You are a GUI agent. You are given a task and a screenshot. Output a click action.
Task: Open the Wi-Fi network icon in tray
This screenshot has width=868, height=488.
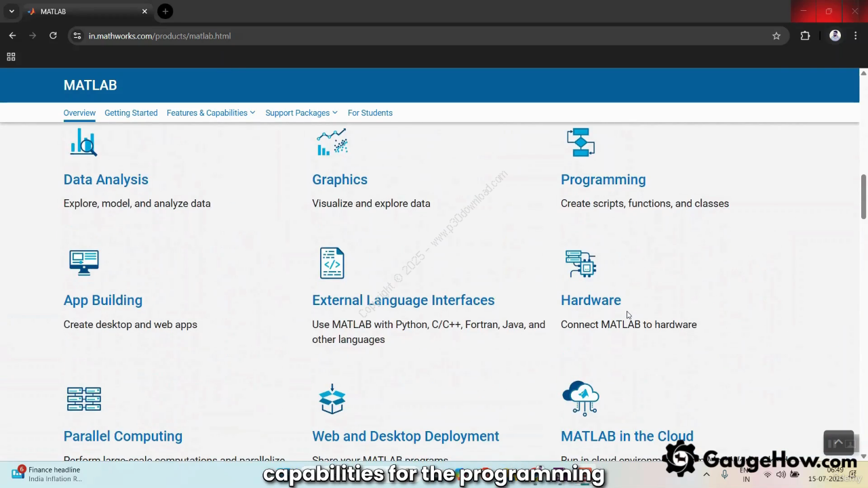point(768,474)
